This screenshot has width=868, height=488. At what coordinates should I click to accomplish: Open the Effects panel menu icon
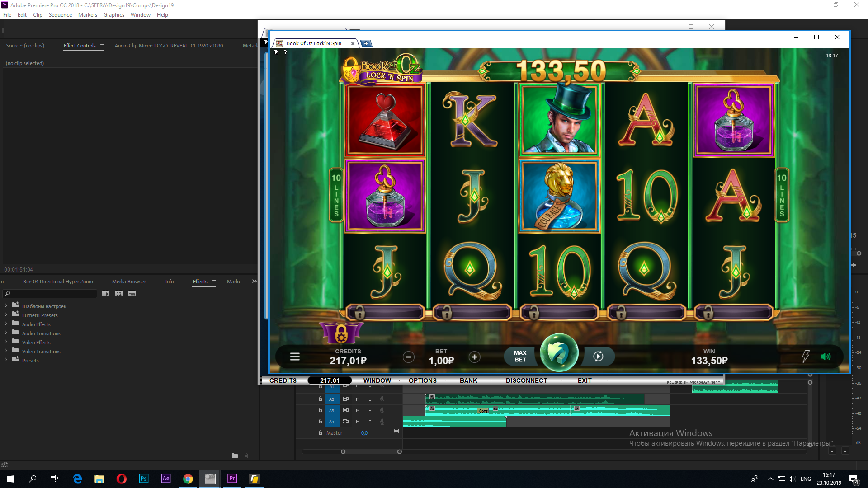tap(214, 282)
